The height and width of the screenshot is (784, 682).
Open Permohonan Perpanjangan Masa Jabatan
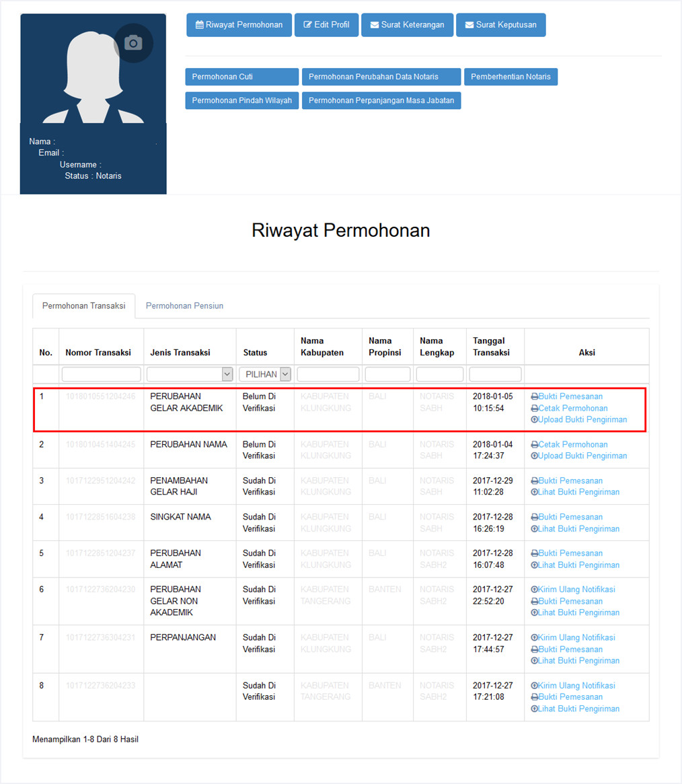click(381, 101)
